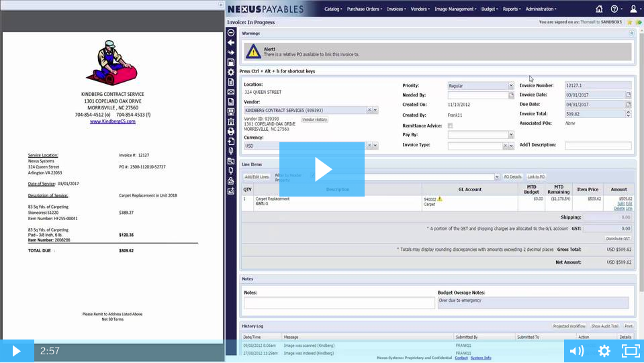Click the yellow star favorite icon
644x363 pixels.
tap(630, 22)
